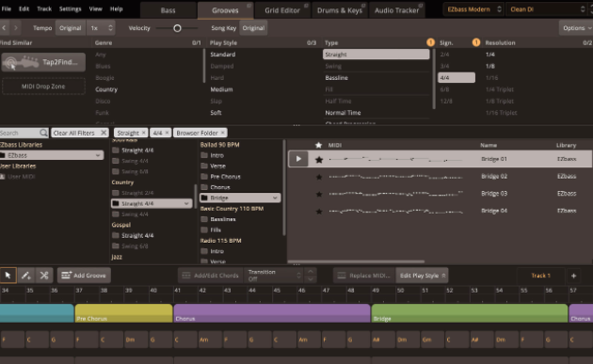Open the File menu
Screen dimensions: 593x364
coord(6,8)
